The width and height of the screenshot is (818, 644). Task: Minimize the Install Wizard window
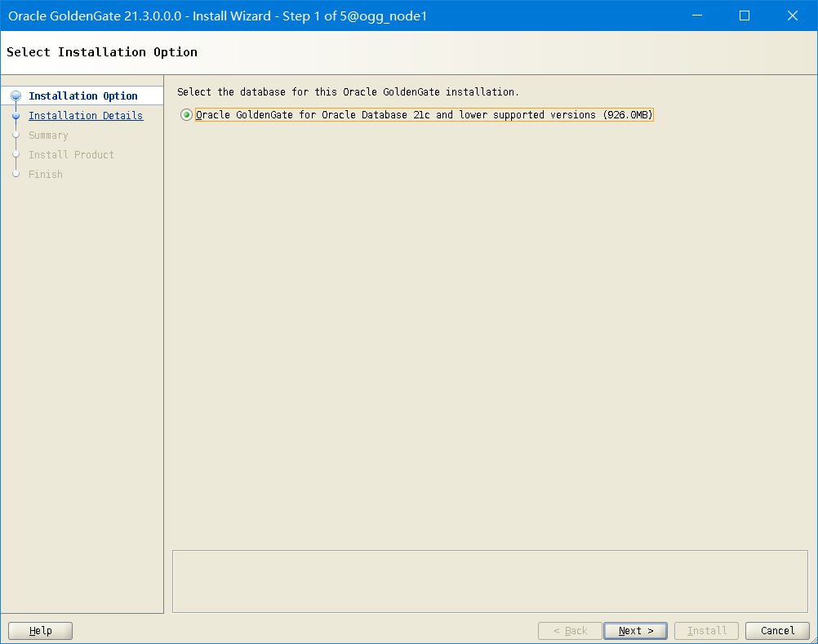point(697,16)
